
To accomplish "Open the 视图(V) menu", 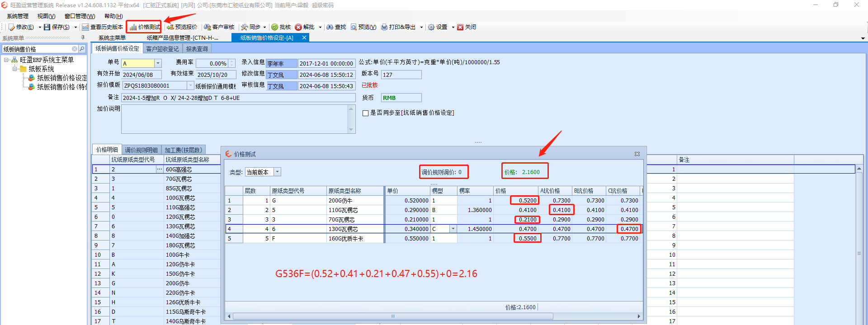I will pos(46,16).
